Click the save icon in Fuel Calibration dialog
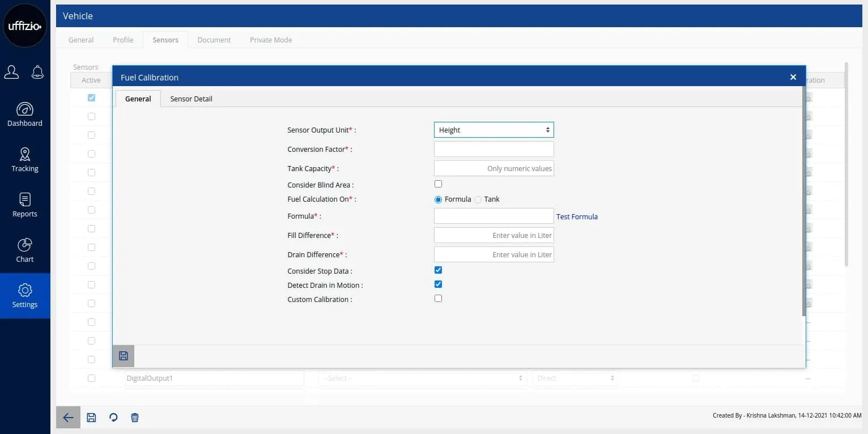The image size is (868, 434). 124,356
